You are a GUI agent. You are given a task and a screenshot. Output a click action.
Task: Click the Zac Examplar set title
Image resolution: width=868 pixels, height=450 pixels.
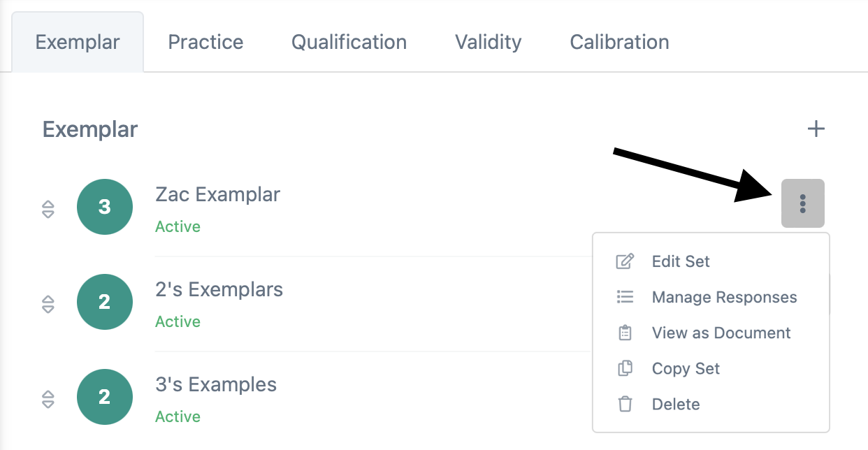click(x=217, y=194)
